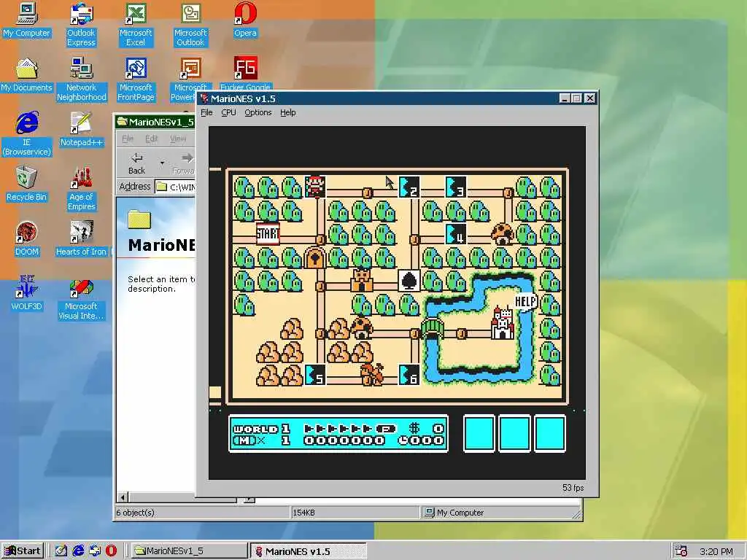Click the "53 fps" status text
Viewport: 747px width, 560px height.
(573, 488)
